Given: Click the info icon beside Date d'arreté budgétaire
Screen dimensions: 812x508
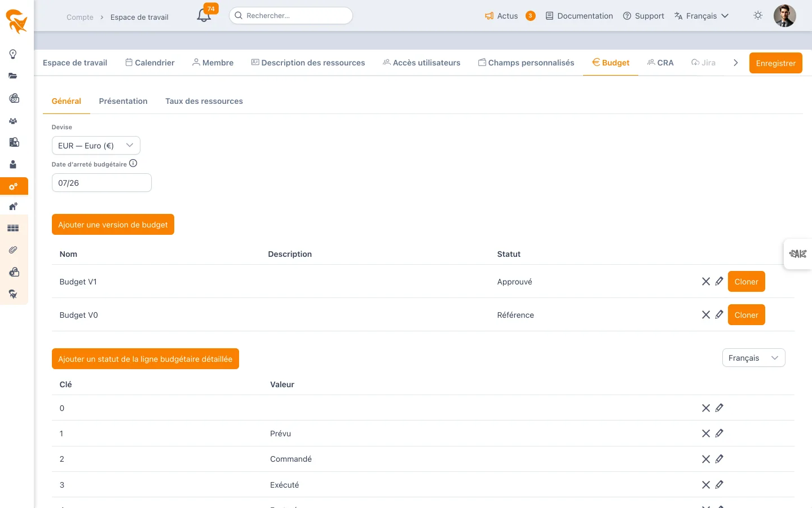Looking at the screenshot, I should tap(133, 163).
